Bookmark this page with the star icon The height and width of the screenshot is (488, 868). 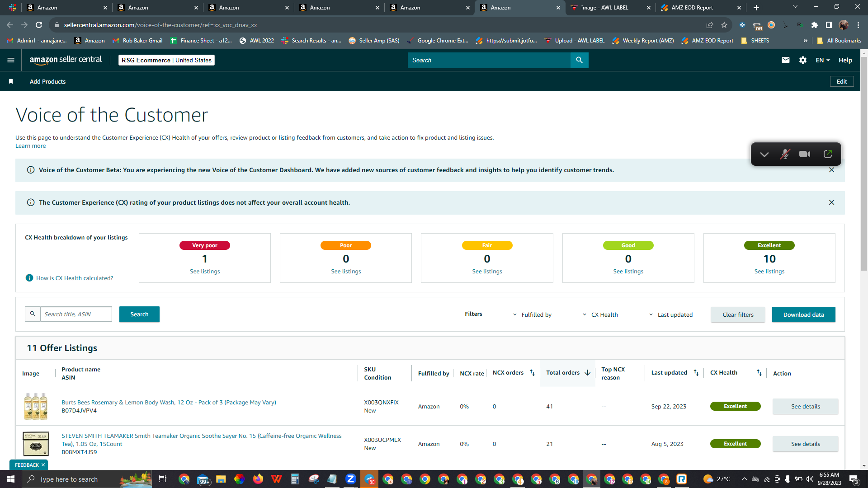click(724, 25)
